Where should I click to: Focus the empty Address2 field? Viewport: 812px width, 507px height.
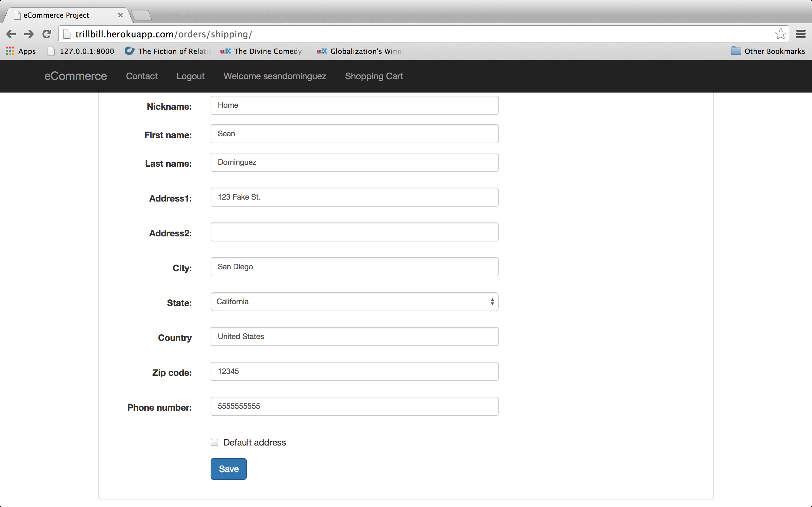click(x=354, y=232)
